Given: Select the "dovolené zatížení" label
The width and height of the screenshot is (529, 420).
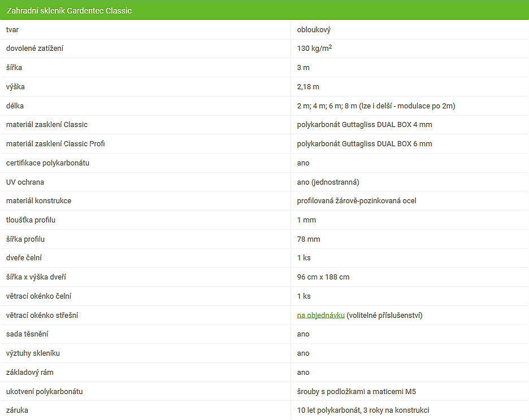Looking at the screenshot, I should click(34, 49).
